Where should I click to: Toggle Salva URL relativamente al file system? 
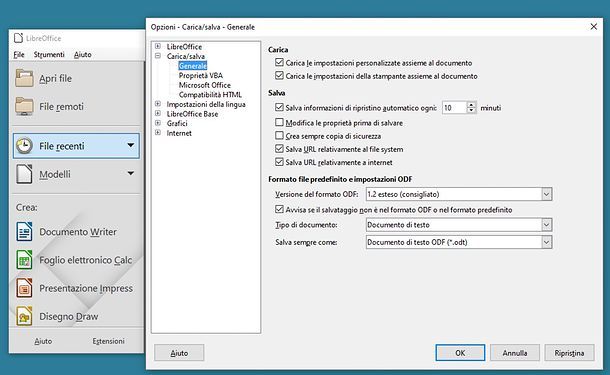(279, 149)
